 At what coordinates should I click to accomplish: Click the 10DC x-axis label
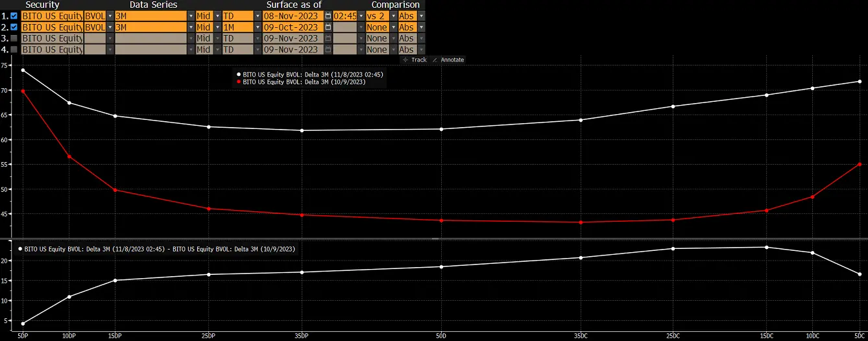point(812,336)
